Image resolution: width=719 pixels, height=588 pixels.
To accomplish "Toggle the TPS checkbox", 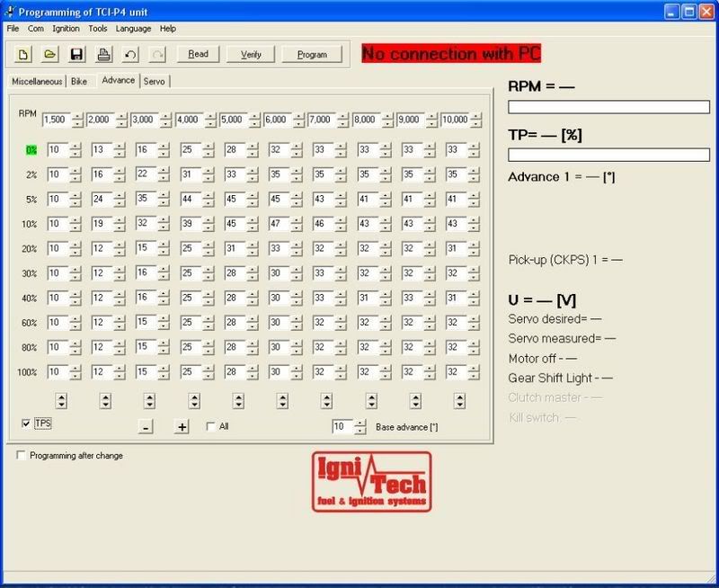I will (x=26, y=423).
